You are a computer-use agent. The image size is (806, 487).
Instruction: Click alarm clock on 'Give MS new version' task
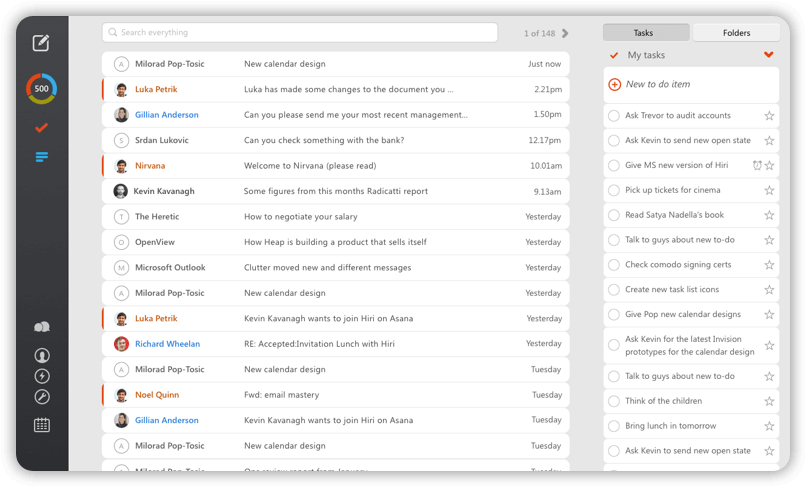(757, 166)
